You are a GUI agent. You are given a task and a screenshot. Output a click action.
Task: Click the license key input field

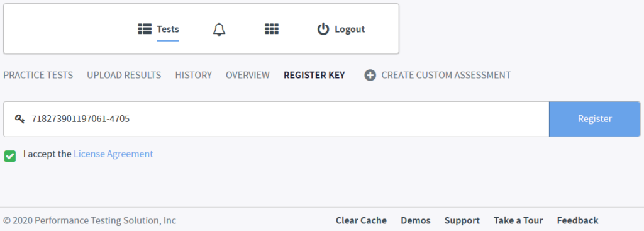click(276, 119)
